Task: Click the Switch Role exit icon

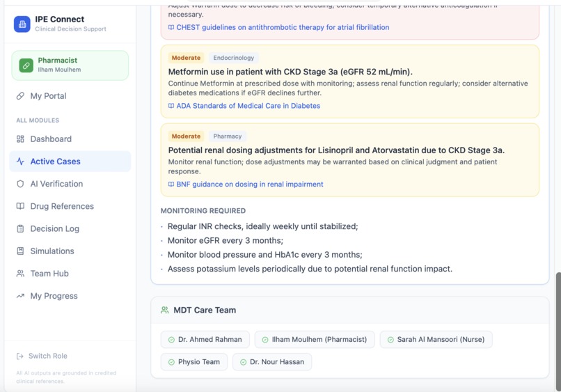Action: click(x=20, y=356)
